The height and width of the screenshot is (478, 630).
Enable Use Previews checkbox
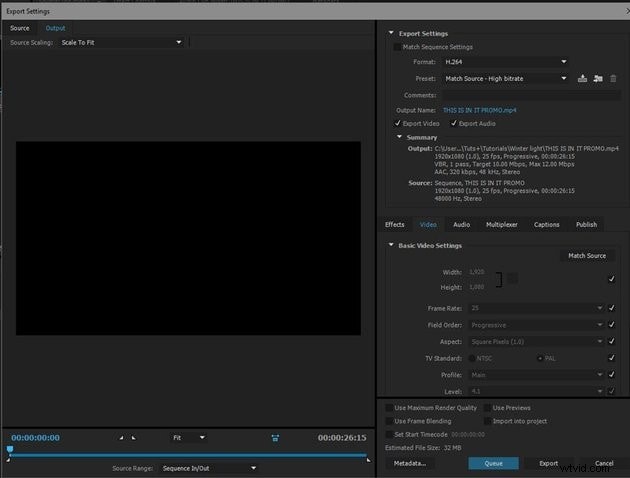[487, 408]
